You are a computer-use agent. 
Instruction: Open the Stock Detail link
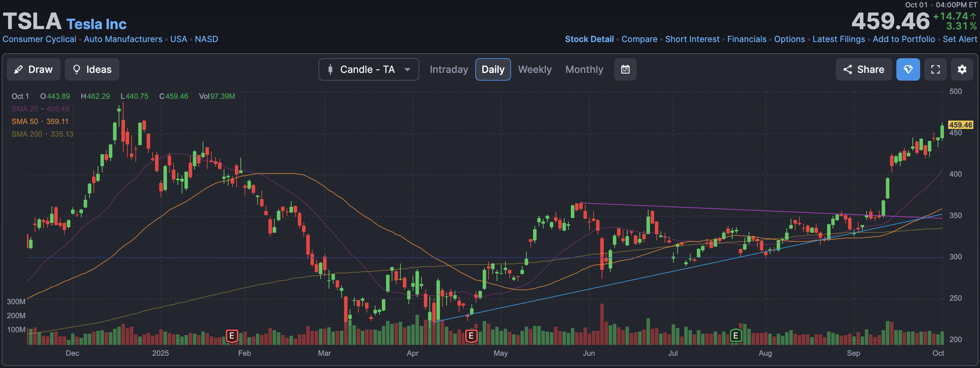[589, 39]
